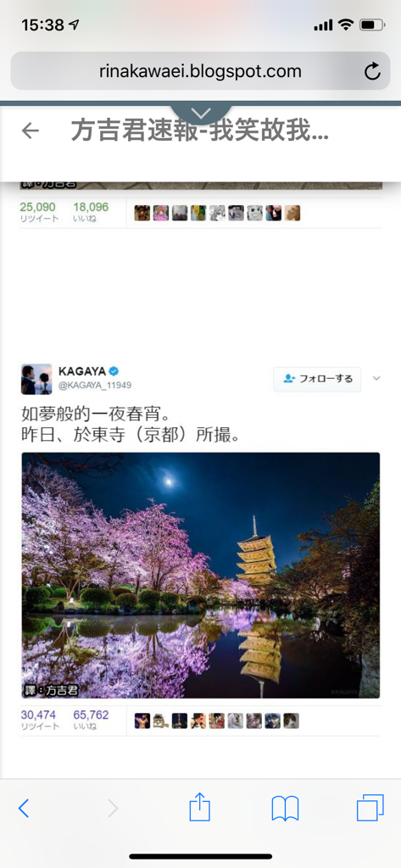
Task: Open the tabs overview icon
Action: point(370,808)
